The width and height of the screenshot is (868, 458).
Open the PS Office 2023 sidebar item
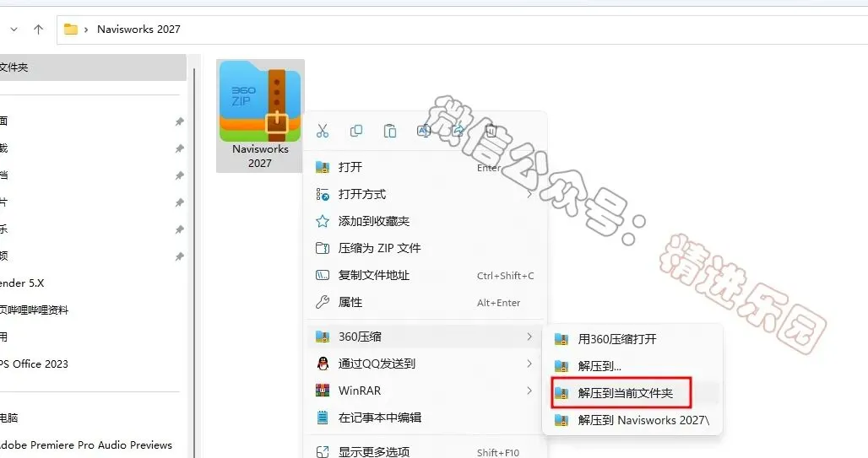[x=34, y=364]
